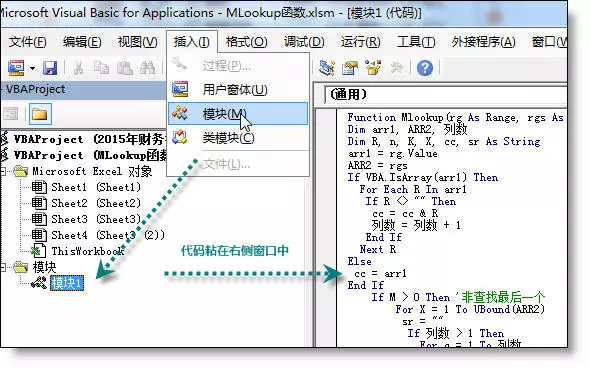
Task: Click 'For X = 1 To UBound(ARR2)' line
Action: 470,309
